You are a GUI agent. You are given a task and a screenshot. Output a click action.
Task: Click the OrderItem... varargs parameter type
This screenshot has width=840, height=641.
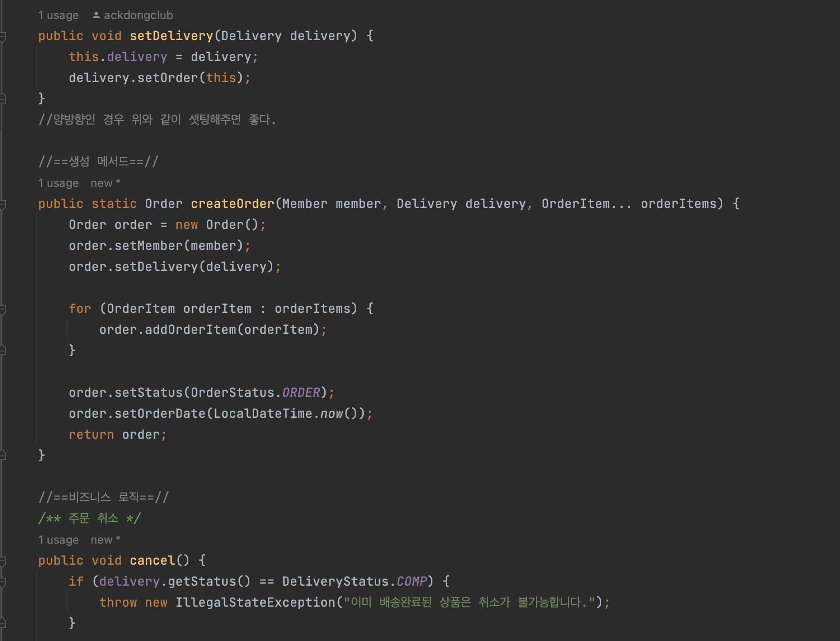coord(587,204)
